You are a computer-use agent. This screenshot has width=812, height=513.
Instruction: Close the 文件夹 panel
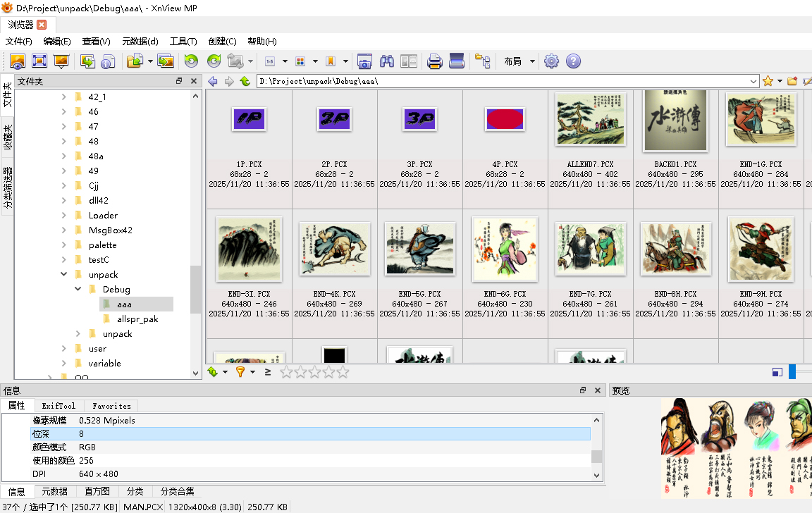pyautogui.click(x=194, y=81)
